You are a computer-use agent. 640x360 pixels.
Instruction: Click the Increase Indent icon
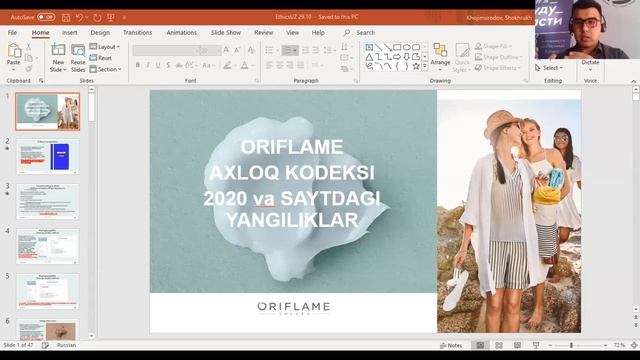[x=316, y=50]
